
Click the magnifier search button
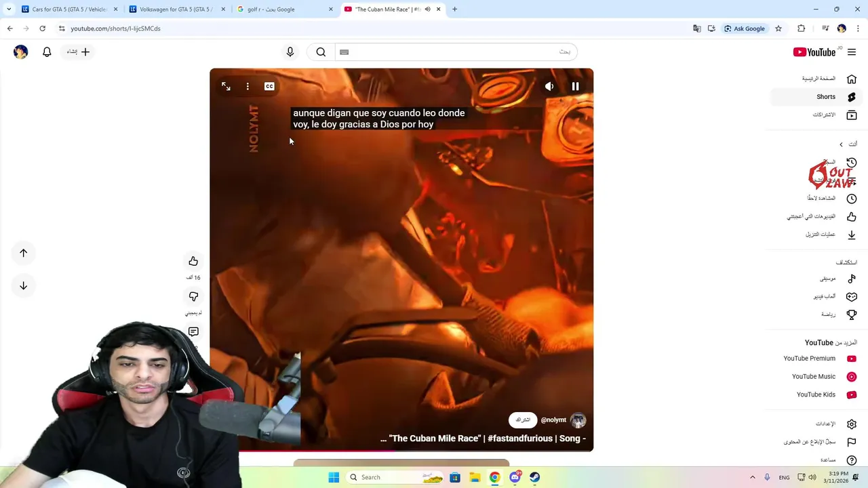point(321,52)
